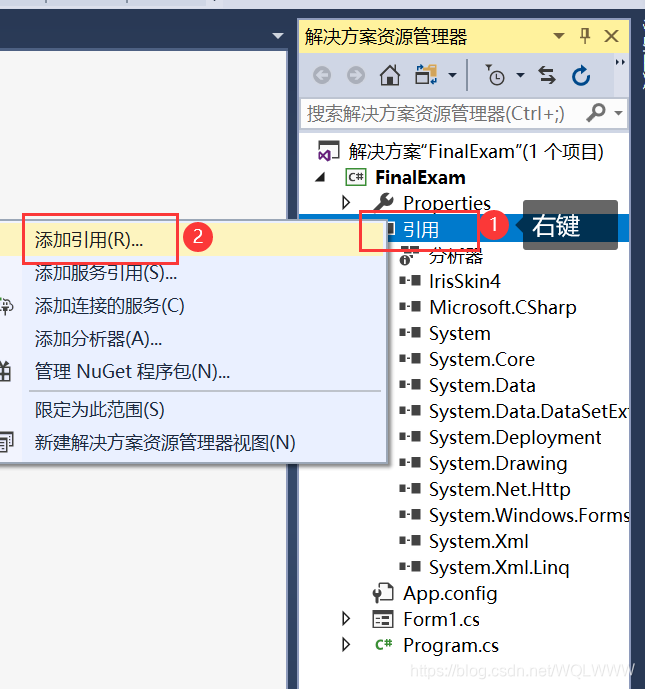Select the System.Core reference
Viewport: 645px width, 689px height.
click(482, 359)
